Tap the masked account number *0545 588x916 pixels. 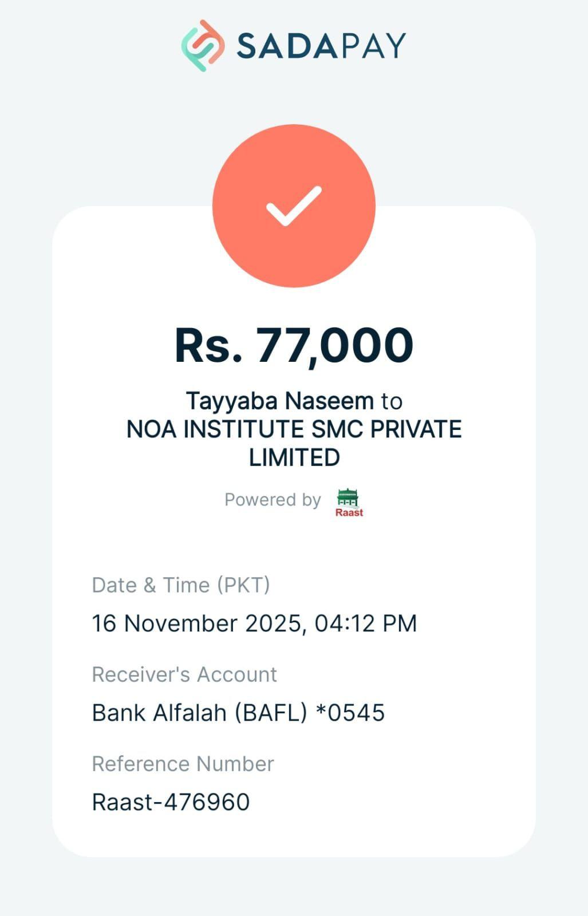(350, 713)
